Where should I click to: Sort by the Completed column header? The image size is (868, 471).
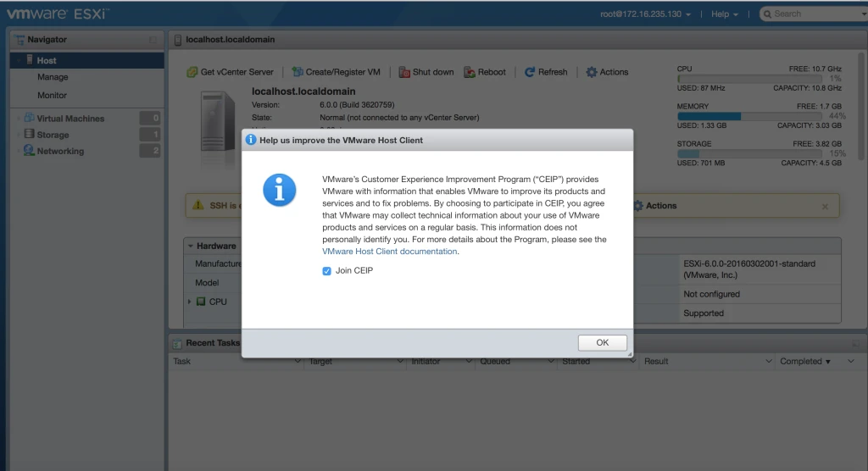[x=805, y=362]
